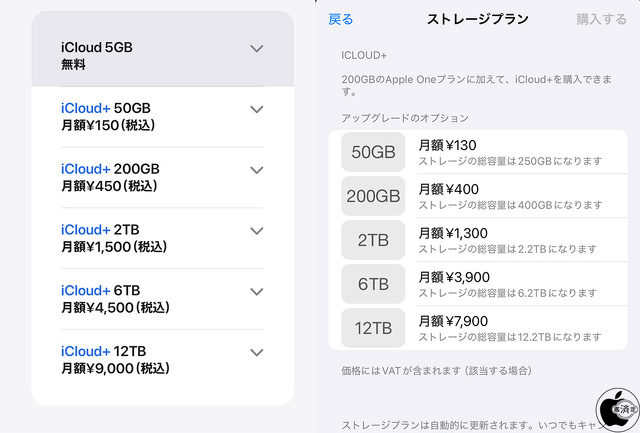Expand the iCloud 5GB free plan chevron
Image resolution: width=640 pixels, height=433 pixels.
(257, 48)
